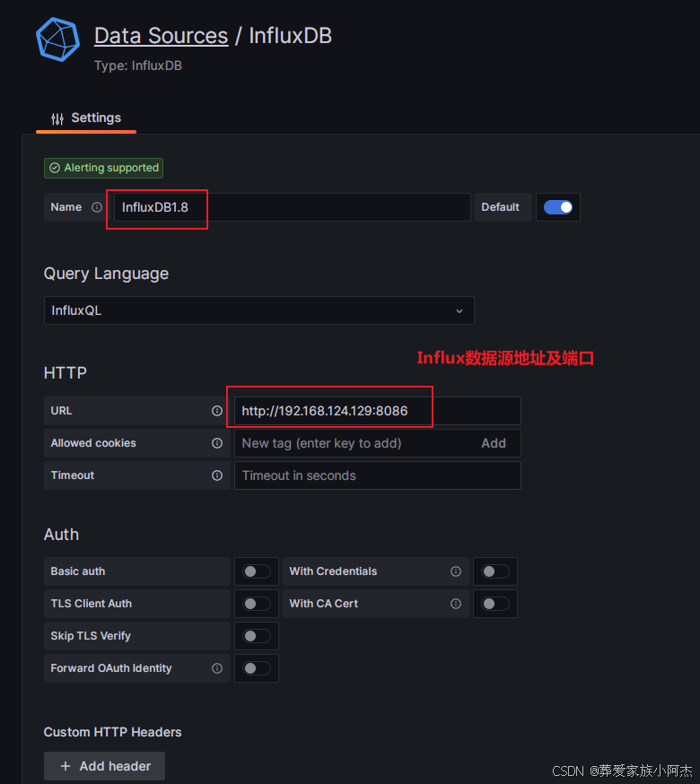Switch to the Settings tab

86,118
